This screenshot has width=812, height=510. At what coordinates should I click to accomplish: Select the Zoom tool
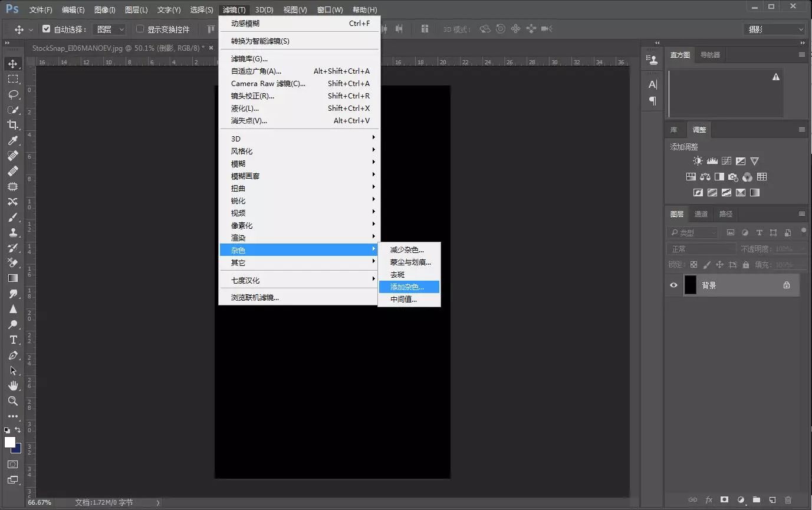13,401
